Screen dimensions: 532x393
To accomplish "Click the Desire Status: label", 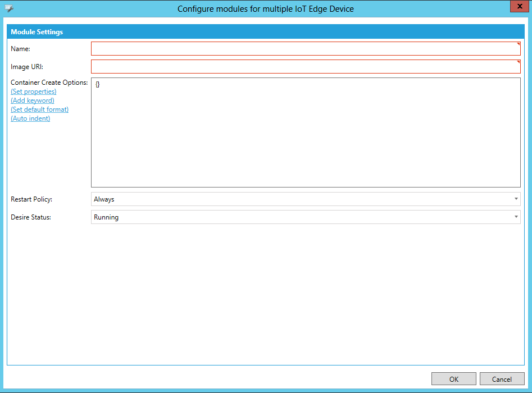I will tap(31, 217).
